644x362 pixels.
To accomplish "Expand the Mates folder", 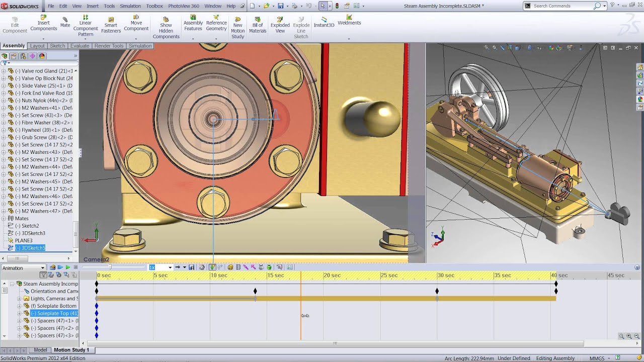I will tap(4, 218).
